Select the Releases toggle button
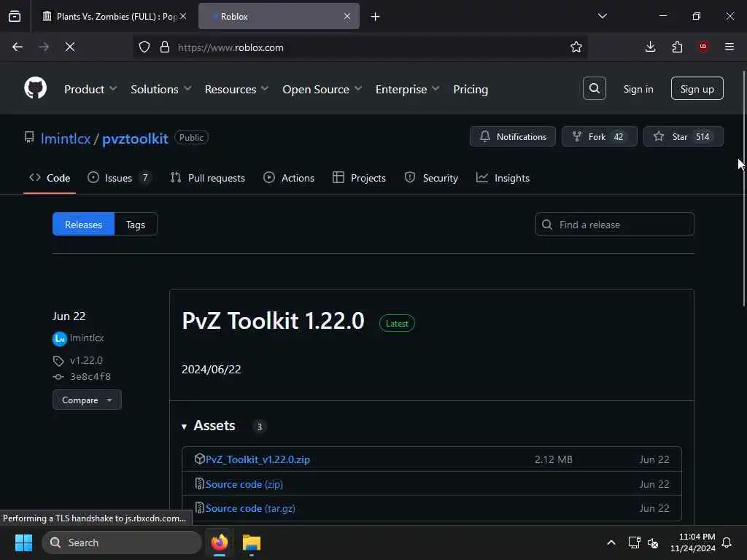The width and height of the screenshot is (747, 560). 83,225
